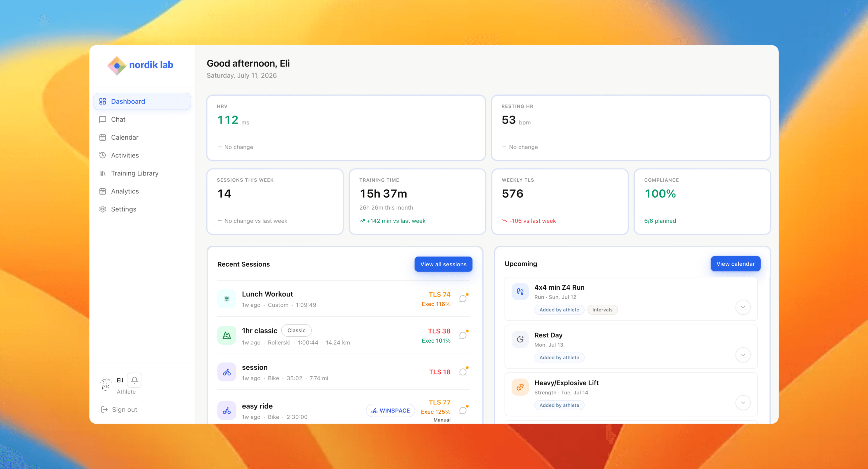Click the 4x4 min Z4 Run title
Image resolution: width=868 pixels, height=469 pixels.
click(x=559, y=287)
